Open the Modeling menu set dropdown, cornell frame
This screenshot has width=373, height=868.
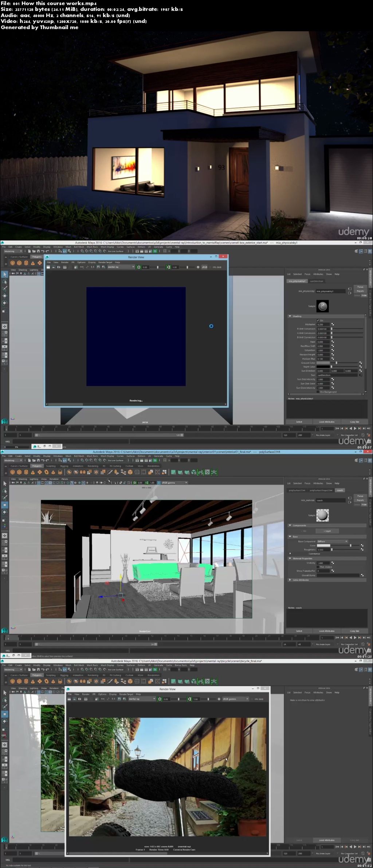click(x=13, y=251)
